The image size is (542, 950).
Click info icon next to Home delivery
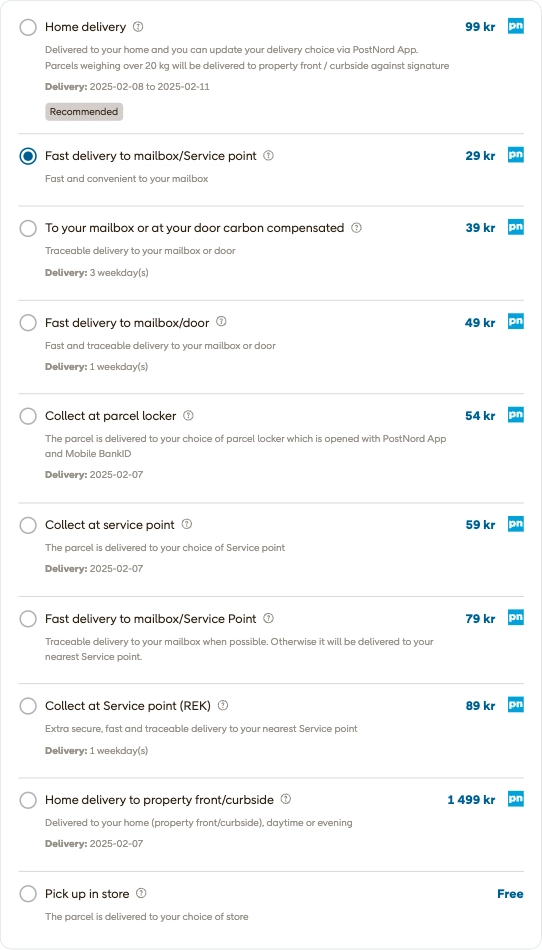coord(138,27)
